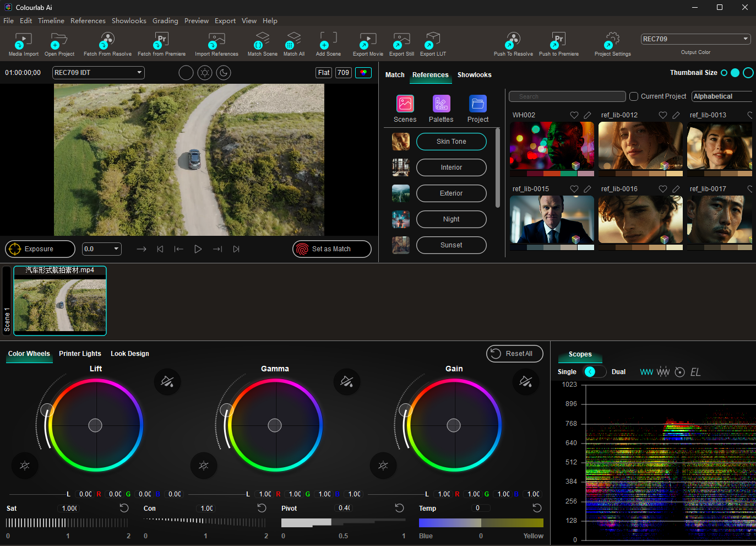Click the Sat slider track
Screen dimensions: 756x546
pyautogui.click(x=67, y=523)
